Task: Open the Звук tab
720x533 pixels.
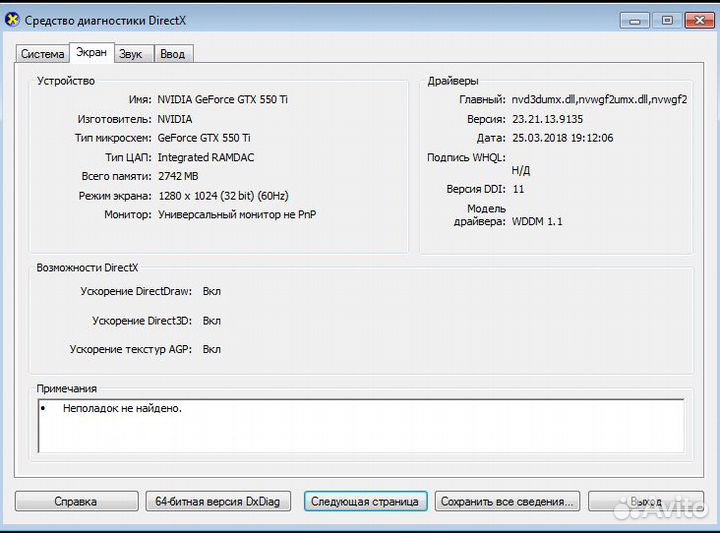Action: tap(130, 54)
